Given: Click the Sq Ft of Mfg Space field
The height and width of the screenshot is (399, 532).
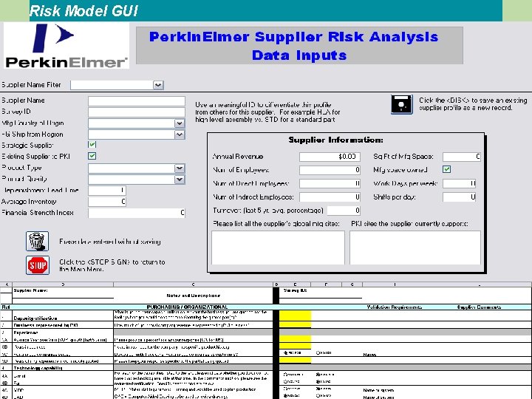Looking at the screenshot, I should (462, 157).
